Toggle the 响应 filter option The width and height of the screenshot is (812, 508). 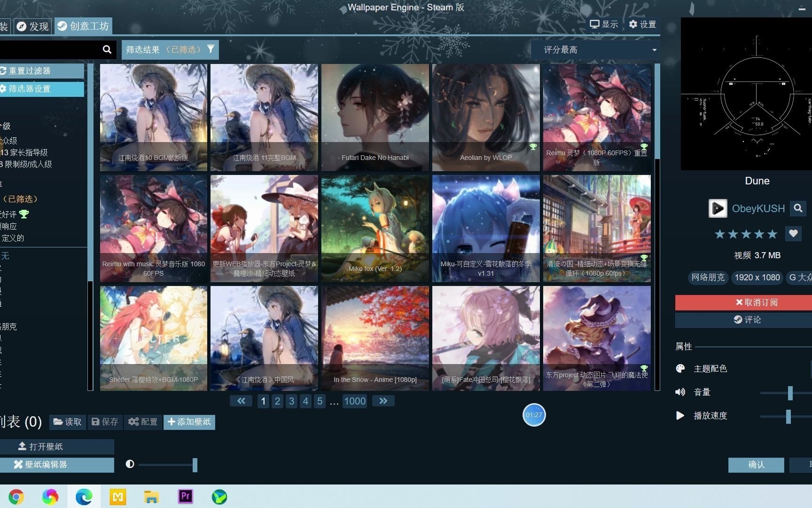click(x=8, y=226)
